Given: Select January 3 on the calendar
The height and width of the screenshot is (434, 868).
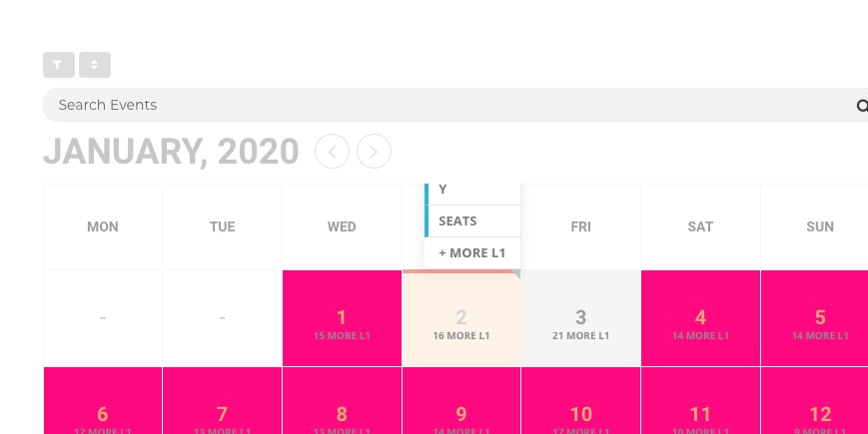Looking at the screenshot, I should click(x=580, y=317).
